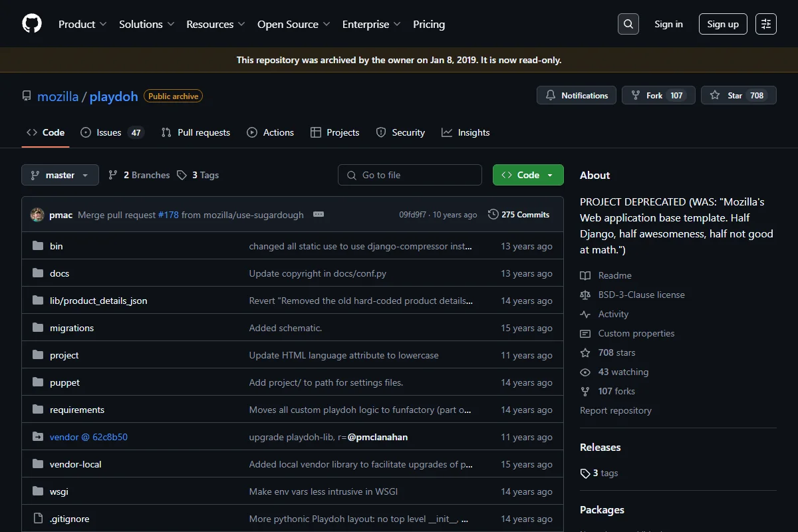This screenshot has height=532, width=798.
Task: Click the appearance settings sliders icon
Action: 766,24
